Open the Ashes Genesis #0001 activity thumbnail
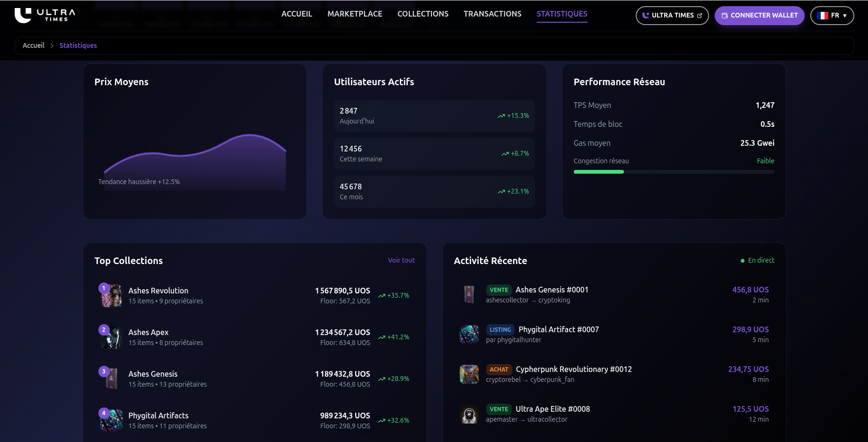Image resolution: width=868 pixels, height=442 pixels. 469,294
